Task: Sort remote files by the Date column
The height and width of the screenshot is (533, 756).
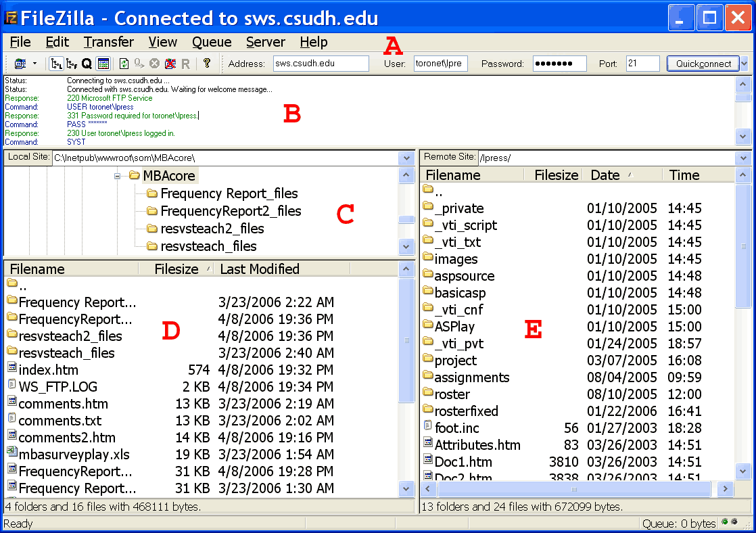Action: point(622,175)
